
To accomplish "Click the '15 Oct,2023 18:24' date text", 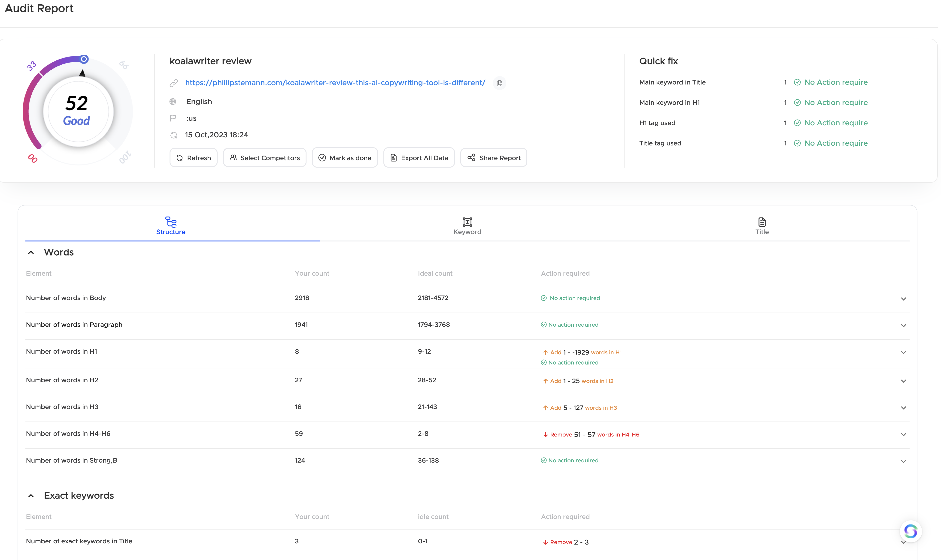I will pos(216,135).
